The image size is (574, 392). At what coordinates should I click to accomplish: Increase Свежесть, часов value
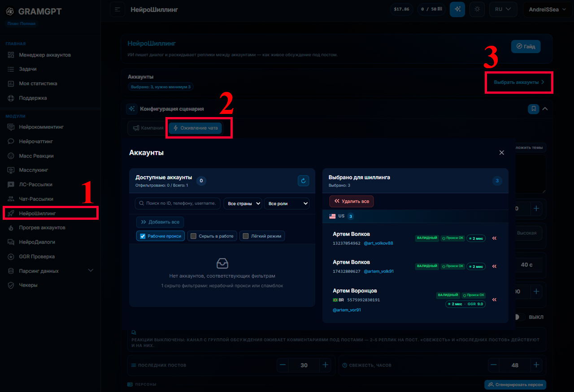coord(536,365)
